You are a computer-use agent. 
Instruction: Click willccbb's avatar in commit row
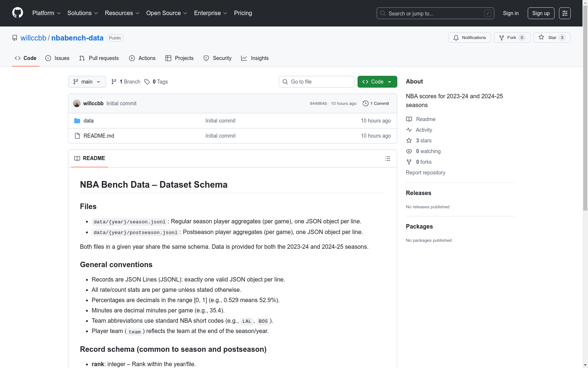click(x=77, y=103)
